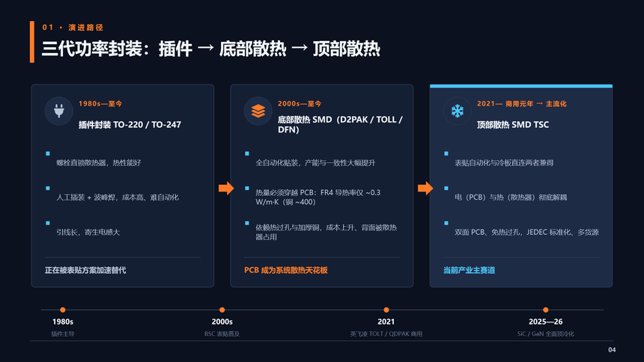Click the snowflake icon for 顶部散热 SMD TSC
This screenshot has width=644, height=362.
457,111
